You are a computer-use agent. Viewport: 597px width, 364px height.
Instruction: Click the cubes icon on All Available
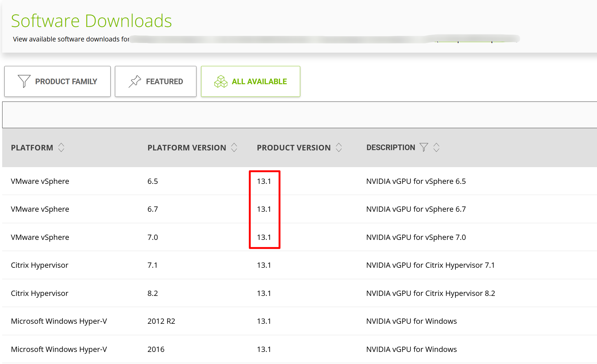point(221,81)
